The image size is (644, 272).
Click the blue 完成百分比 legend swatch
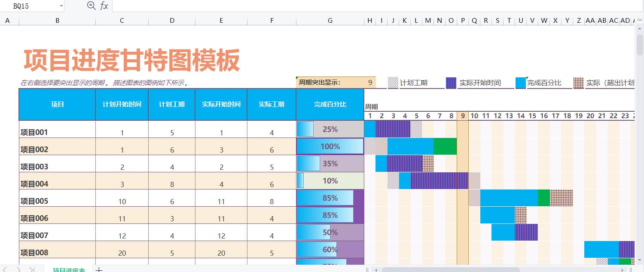(520, 83)
